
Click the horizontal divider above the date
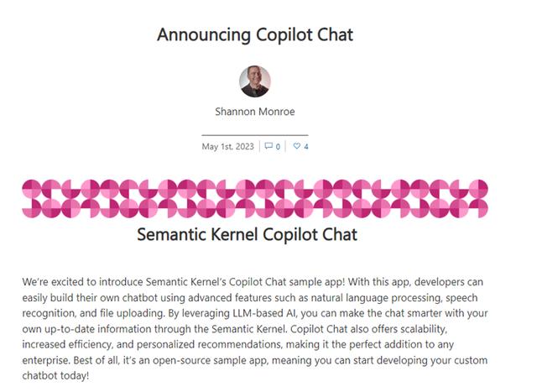pyautogui.click(x=255, y=134)
